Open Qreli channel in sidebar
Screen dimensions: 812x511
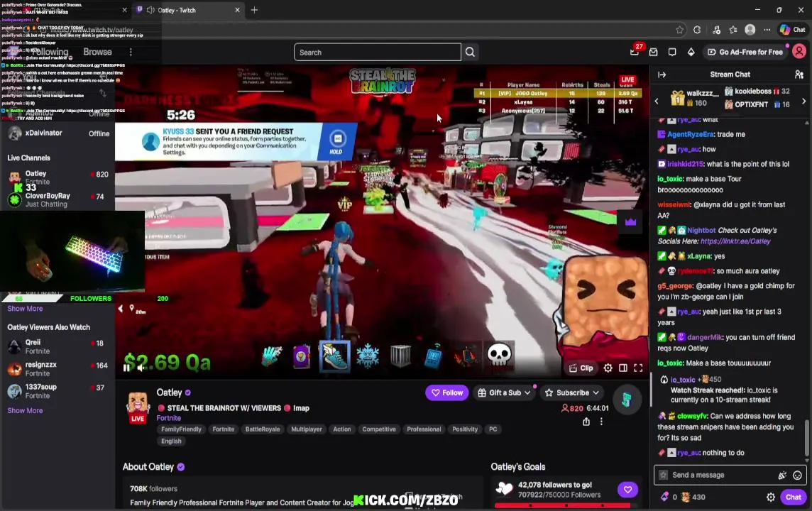(x=57, y=346)
